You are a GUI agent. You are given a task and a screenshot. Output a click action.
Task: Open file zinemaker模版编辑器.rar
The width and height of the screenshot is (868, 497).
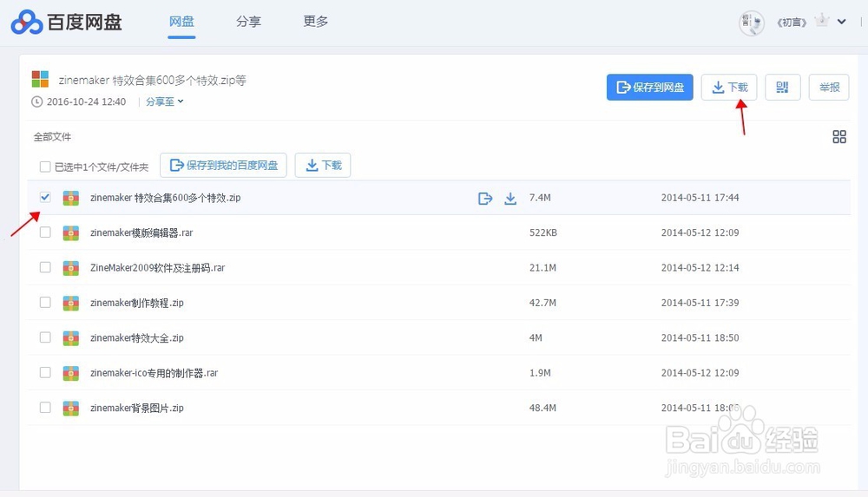coord(141,233)
